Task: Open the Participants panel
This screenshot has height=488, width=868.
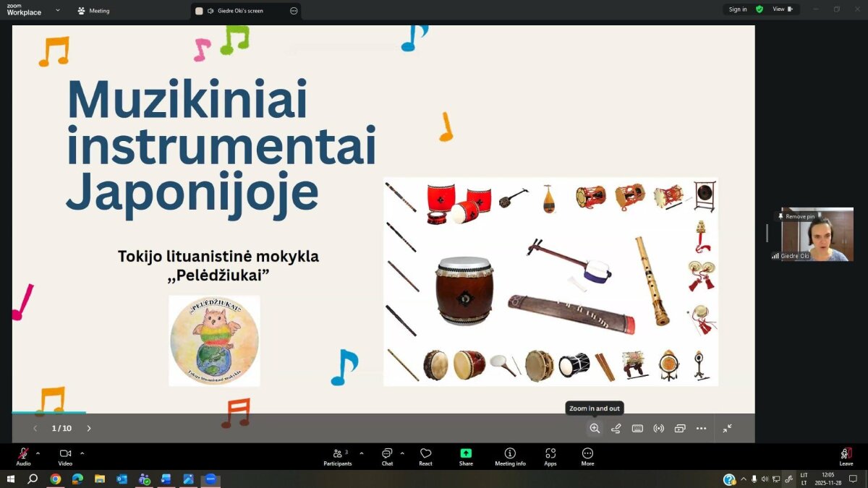Action: [337, 456]
